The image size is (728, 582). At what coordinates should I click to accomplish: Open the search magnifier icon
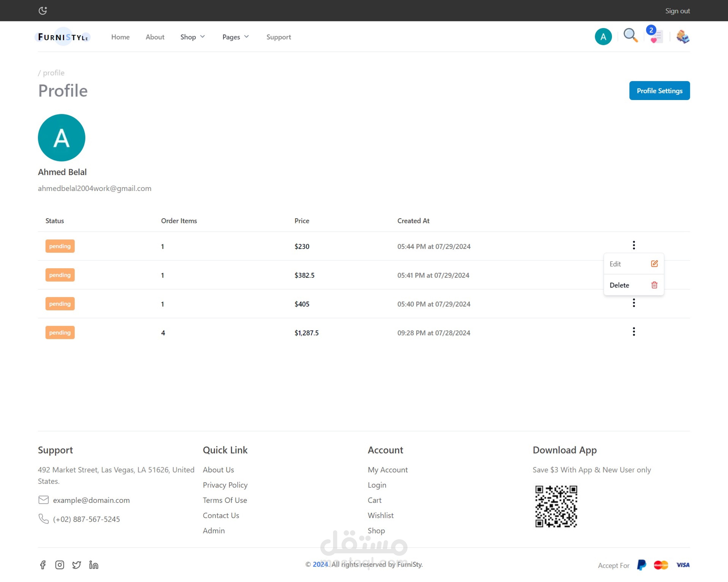point(630,35)
